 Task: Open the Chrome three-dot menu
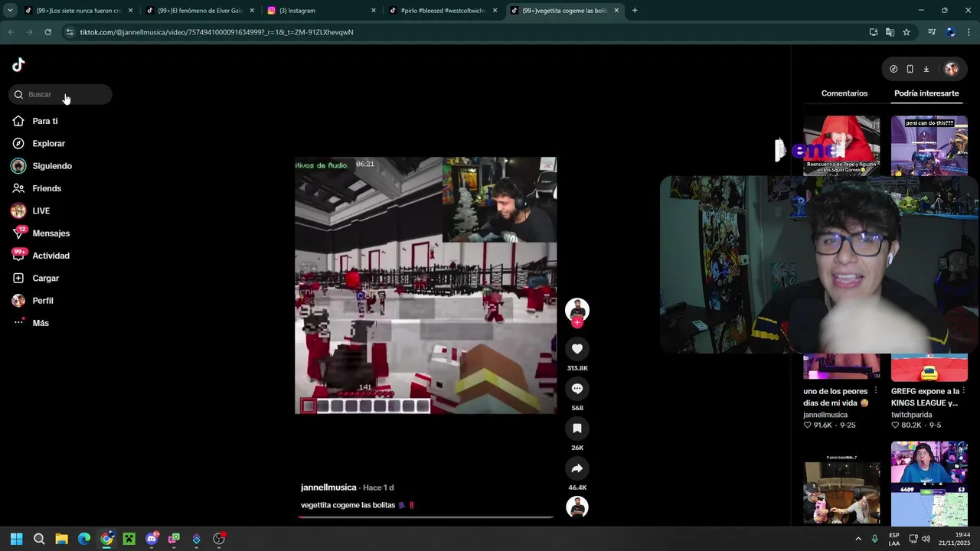(x=969, y=32)
